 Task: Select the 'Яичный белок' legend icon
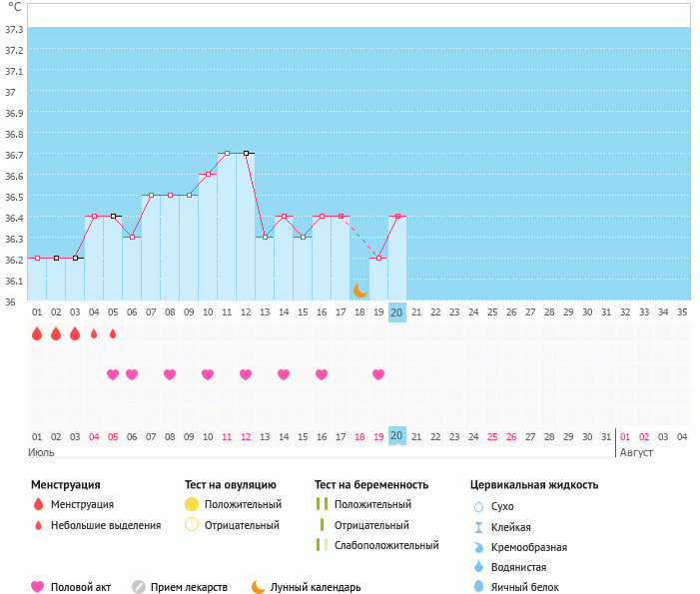point(477,587)
